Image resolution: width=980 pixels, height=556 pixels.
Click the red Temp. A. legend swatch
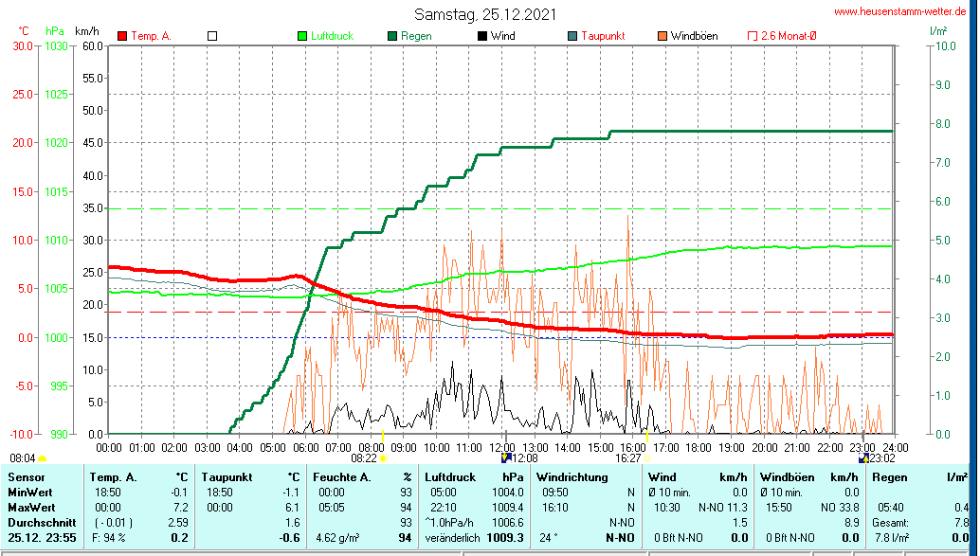(122, 36)
